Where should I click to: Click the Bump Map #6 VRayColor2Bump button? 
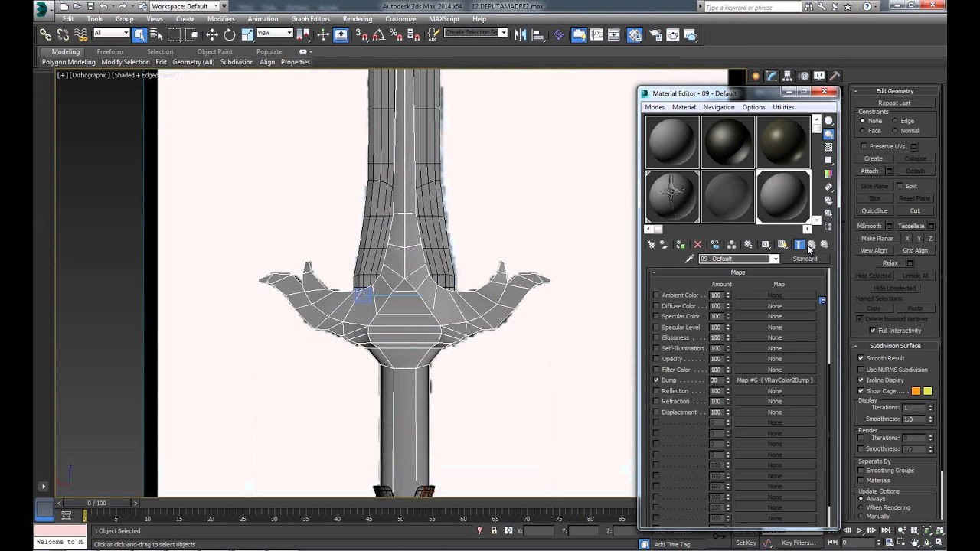click(x=775, y=380)
